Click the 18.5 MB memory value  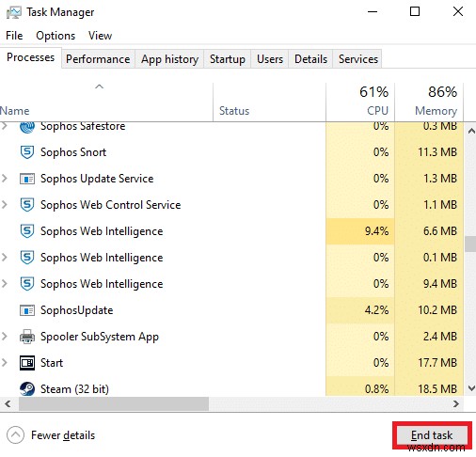click(x=437, y=389)
